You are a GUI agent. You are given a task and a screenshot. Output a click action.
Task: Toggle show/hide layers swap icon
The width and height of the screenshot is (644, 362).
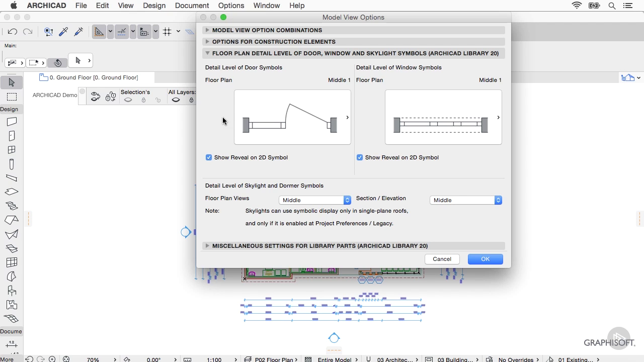click(x=95, y=97)
